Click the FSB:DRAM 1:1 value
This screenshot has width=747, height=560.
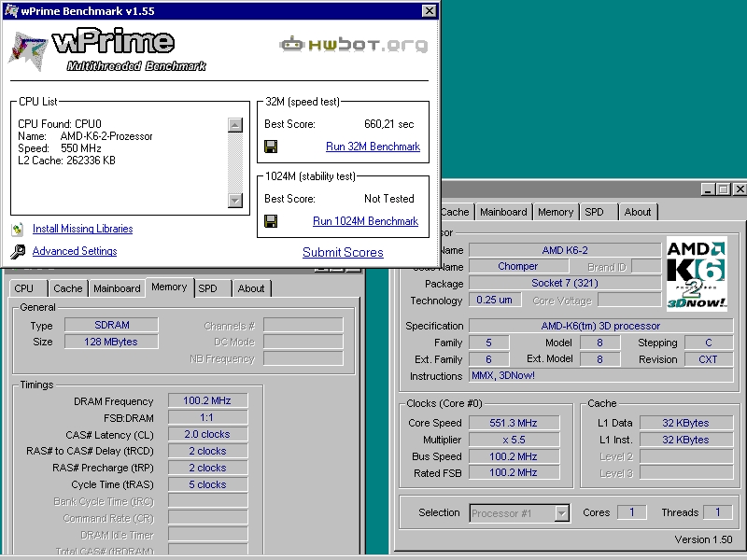click(207, 417)
